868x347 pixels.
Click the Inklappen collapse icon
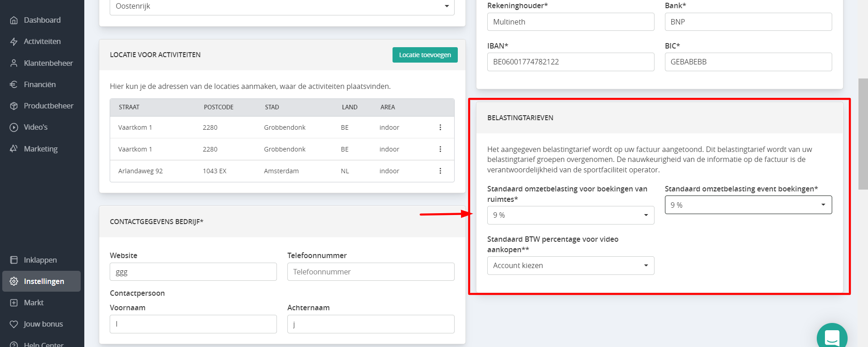(x=14, y=260)
